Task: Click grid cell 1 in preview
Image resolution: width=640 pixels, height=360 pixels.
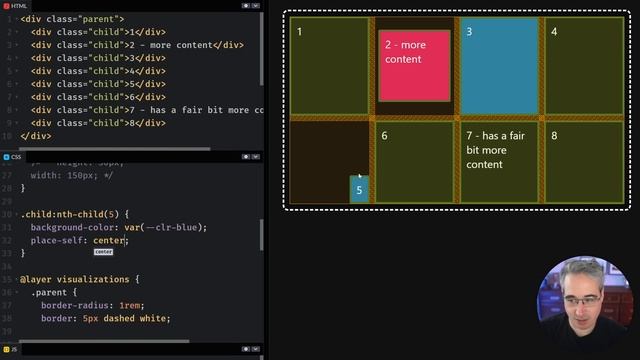Action: point(329,65)
